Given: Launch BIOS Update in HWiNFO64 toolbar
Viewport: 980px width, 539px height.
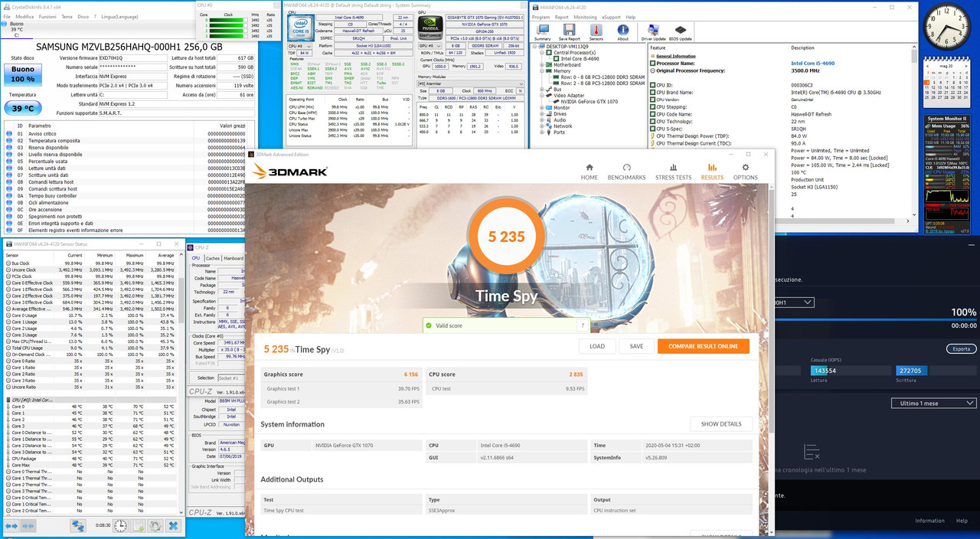Looking at the screenshot, I should tap(680, 32).
